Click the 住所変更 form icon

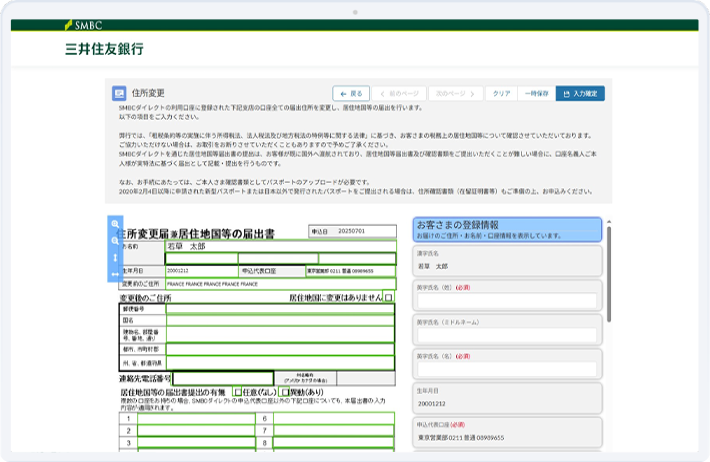click(x=119, y=93)
